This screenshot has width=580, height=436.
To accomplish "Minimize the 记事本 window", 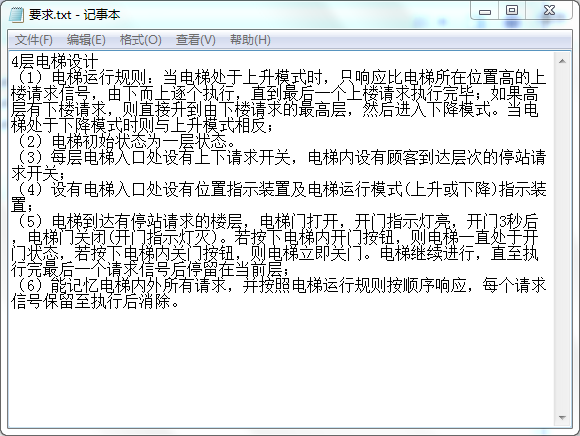I will pos(485,11).
